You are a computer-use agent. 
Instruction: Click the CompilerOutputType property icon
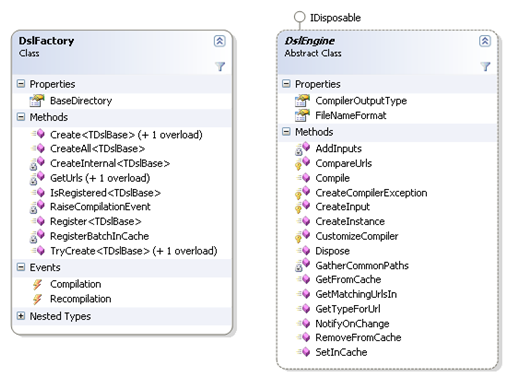point(302,100)
